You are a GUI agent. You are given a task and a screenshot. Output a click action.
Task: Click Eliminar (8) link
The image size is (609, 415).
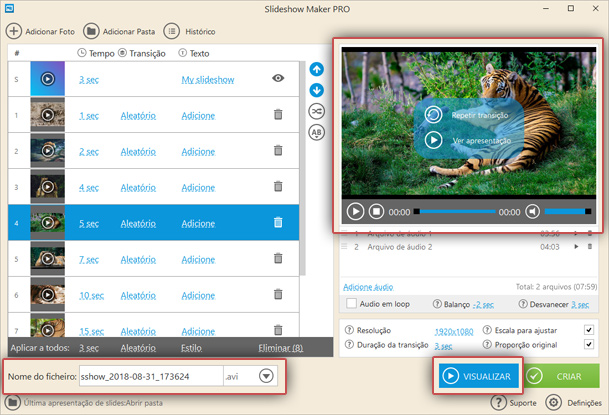[x=280, y=348]
